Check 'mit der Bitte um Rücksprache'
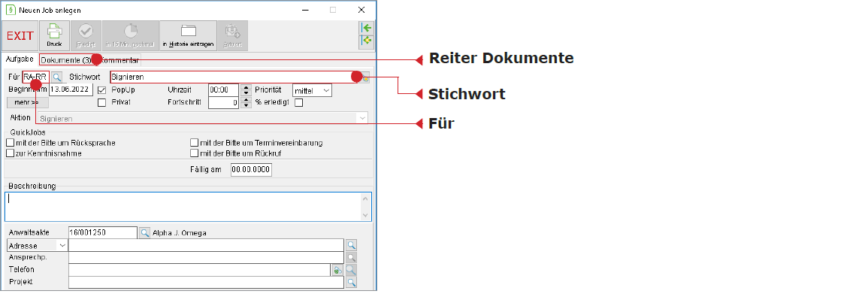This screenshot has height=297, width=868. pos(10,143)
